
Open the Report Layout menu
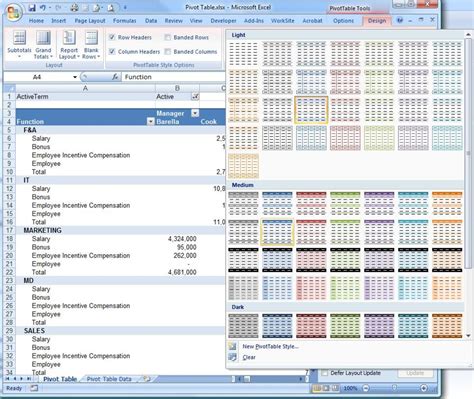click(69, 44)
